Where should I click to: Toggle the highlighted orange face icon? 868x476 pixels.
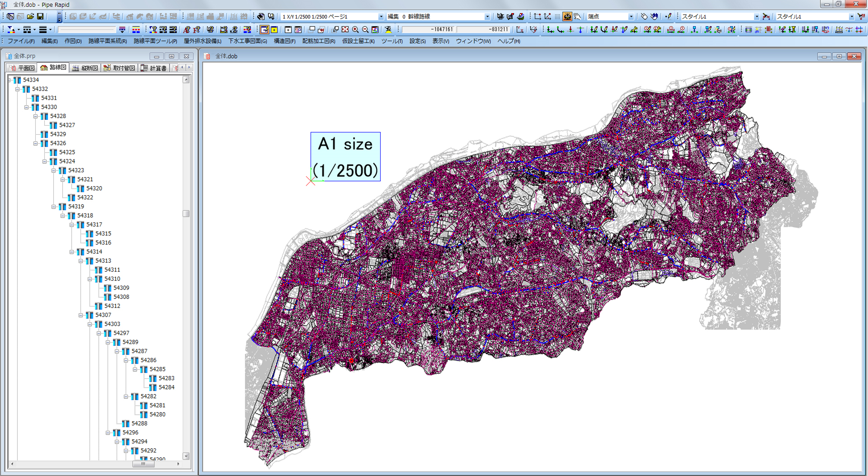click(568, 16)
